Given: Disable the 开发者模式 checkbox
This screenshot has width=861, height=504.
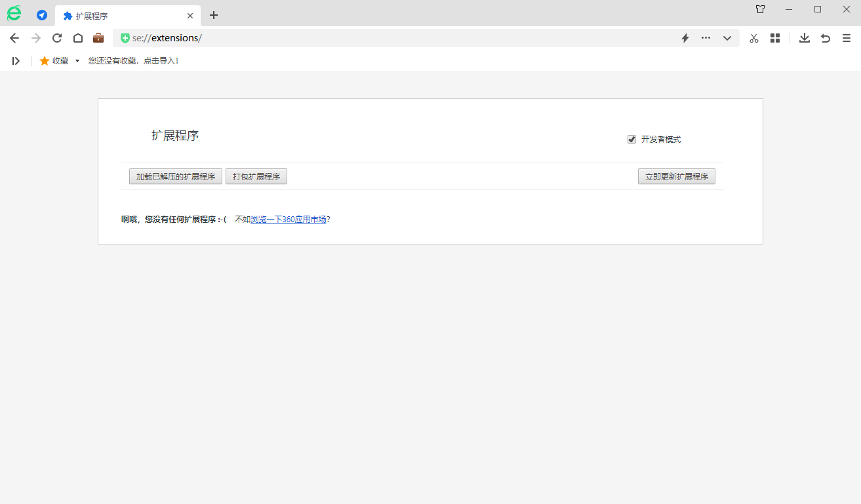Looking at the screenshot, I should 632,140.
